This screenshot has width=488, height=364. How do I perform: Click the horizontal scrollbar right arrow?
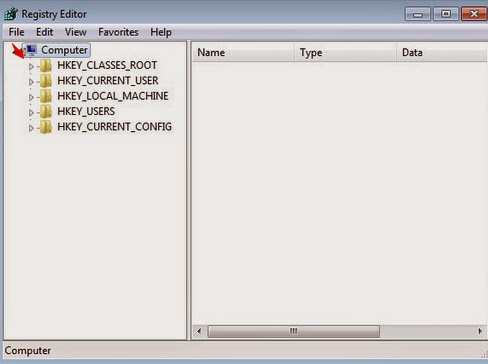(x=480, y=331)
